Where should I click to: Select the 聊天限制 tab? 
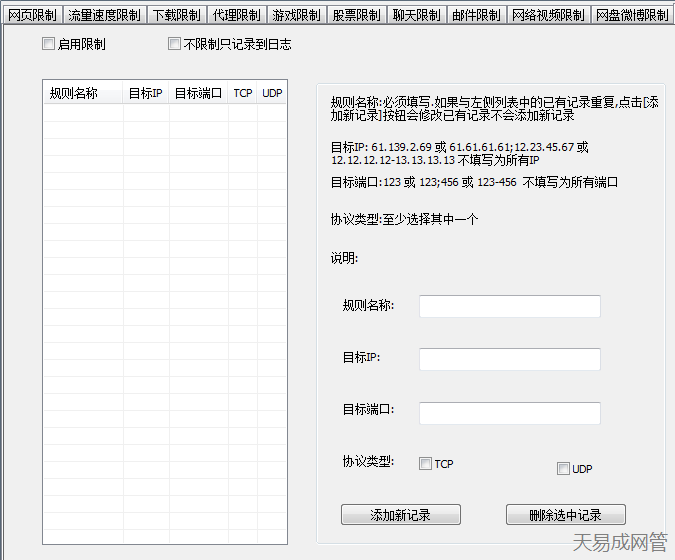(417, 15)
